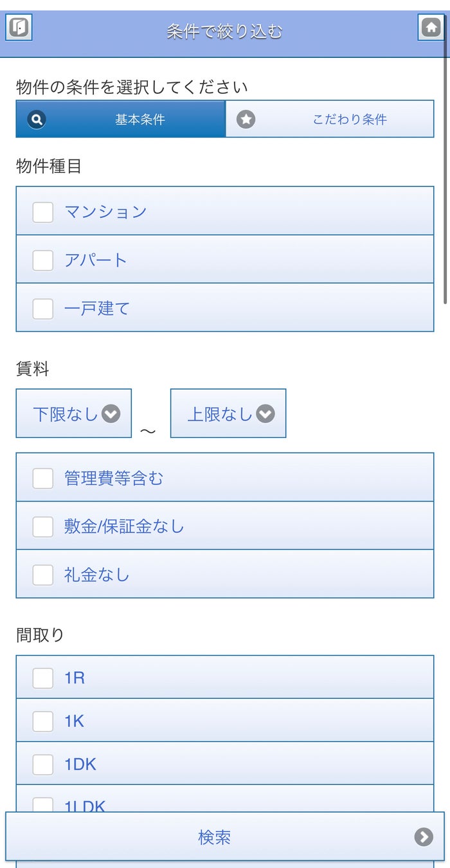Tap the back door icon in header
The height and width of the screenshot is (868, 450).
pos(19,28)
